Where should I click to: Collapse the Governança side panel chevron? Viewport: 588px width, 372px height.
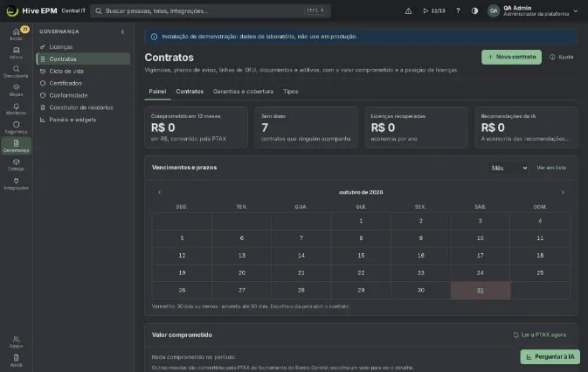(122, 31)
